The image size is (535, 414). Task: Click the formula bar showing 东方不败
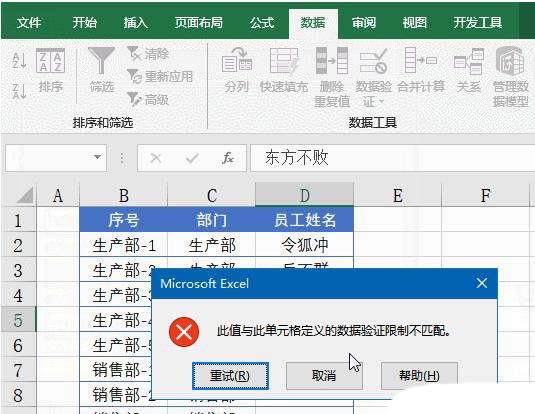(392, 158)
